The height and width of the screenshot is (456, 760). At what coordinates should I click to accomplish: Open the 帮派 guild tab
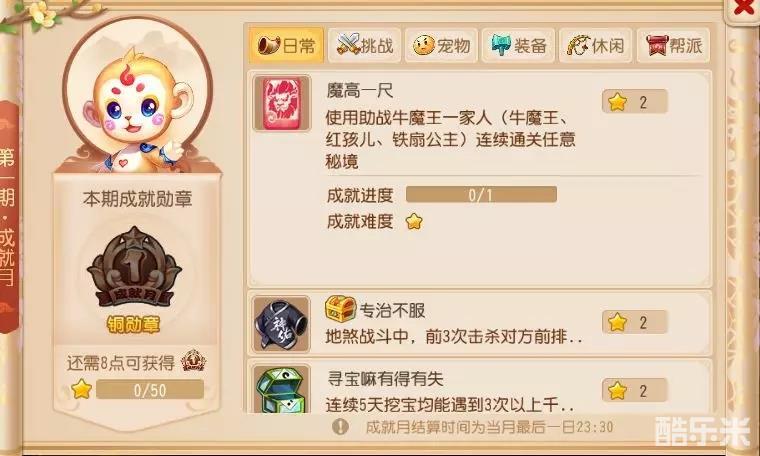coord(673,46)
